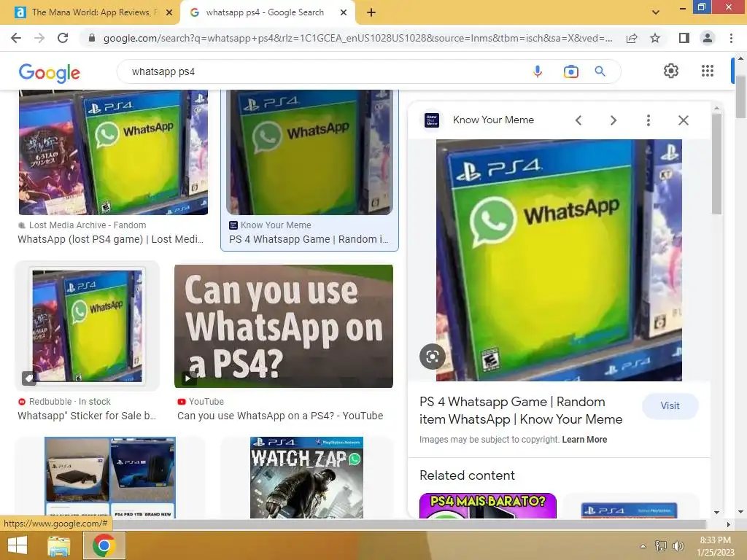Search by image with camera icon
This screenshot has width=747, height=560.
click(x=570, y=71)
